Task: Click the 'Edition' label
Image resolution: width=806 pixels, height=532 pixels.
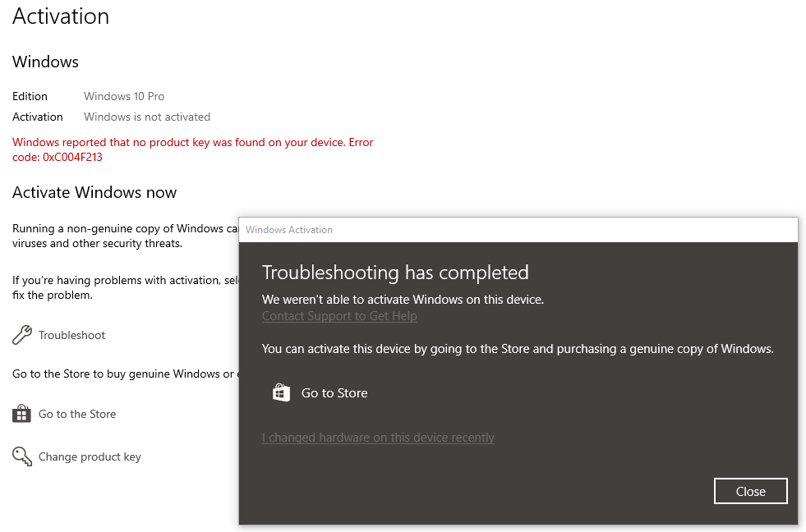Action: (30, 96)
